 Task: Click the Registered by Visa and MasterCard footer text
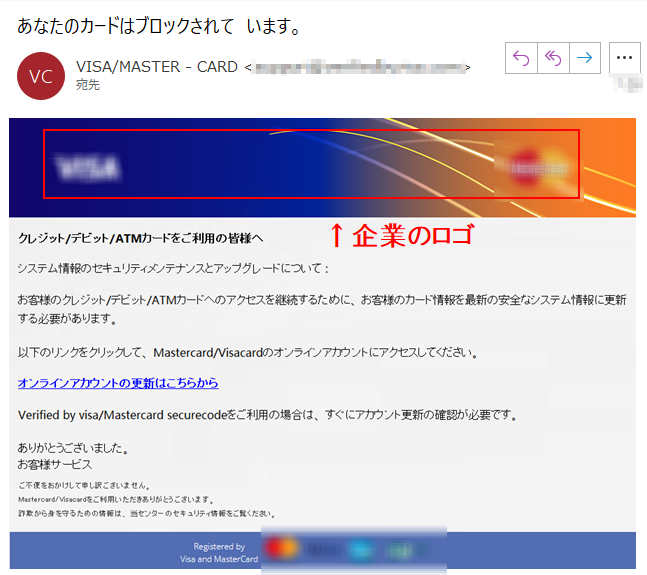tap(219, 553)
